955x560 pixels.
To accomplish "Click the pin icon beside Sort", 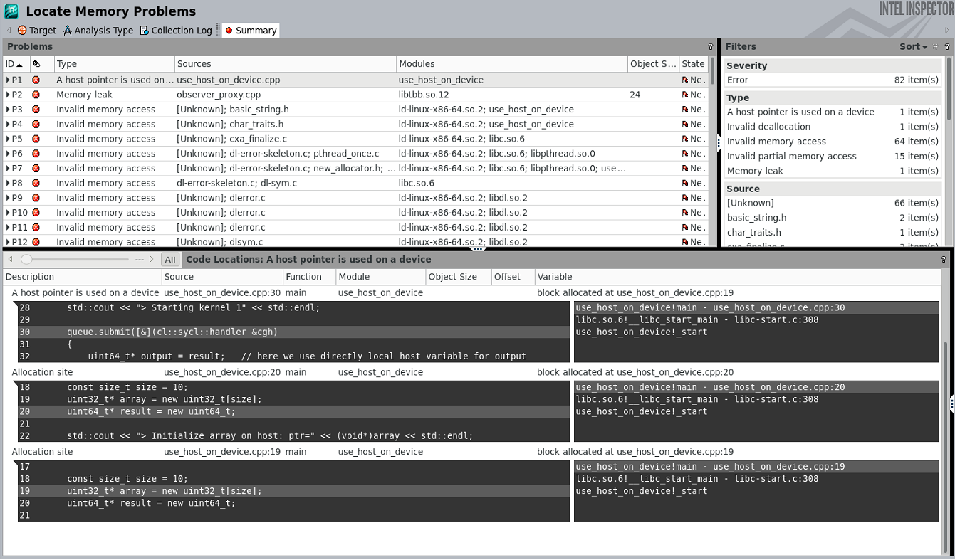I will pyautogui.click(x=936, y=47).
